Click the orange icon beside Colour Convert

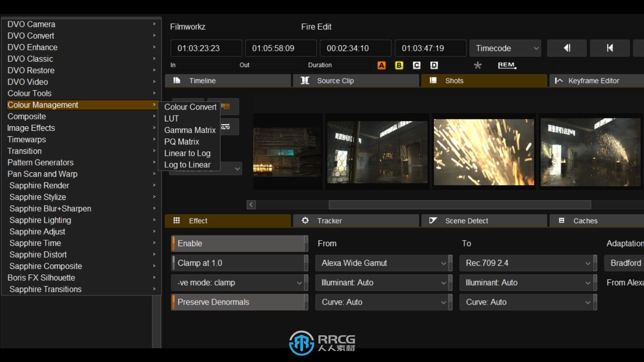pyautogui.click(x=226, y=107)
